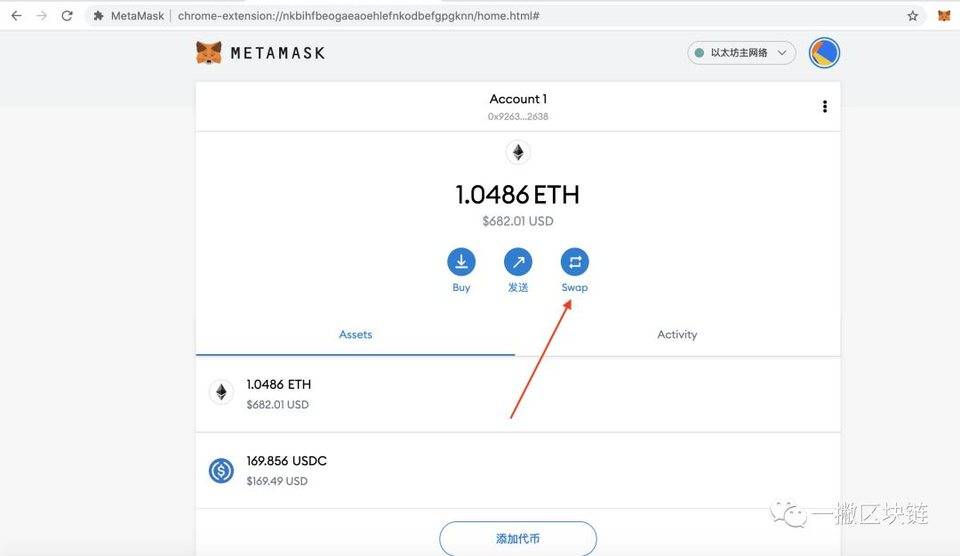This screenshot has height=556, width=960.
Task: Click the METAMASK wordmark text
Action: tap(278, 53)
